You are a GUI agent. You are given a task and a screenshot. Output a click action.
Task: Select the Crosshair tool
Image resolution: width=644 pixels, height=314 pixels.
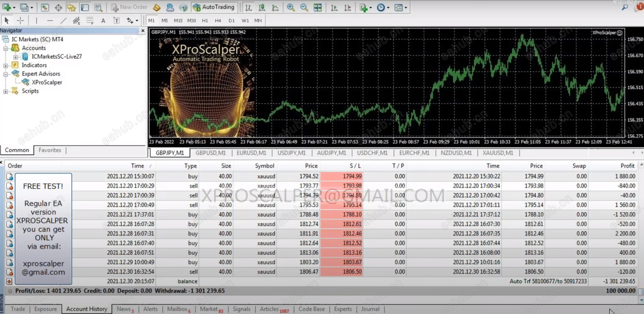tap(20, 20)
